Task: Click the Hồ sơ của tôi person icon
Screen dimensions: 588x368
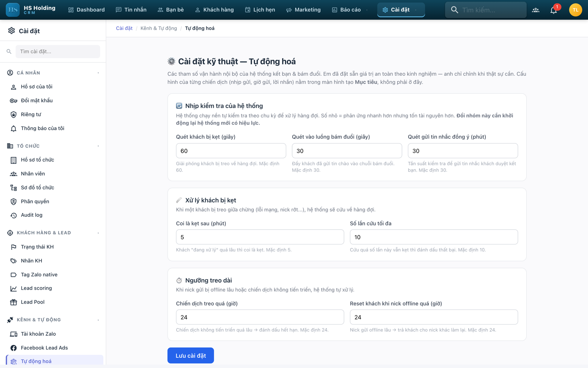Action: (x=14, y=87)
